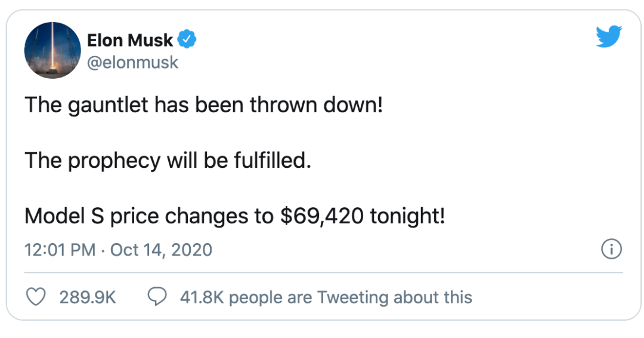Open the reply speech bubble icon
Screen dimensions: 644x338
(157, 297)
